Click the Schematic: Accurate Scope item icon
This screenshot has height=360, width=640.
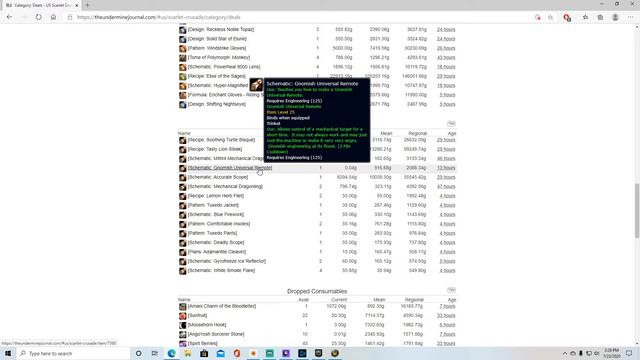182,178
